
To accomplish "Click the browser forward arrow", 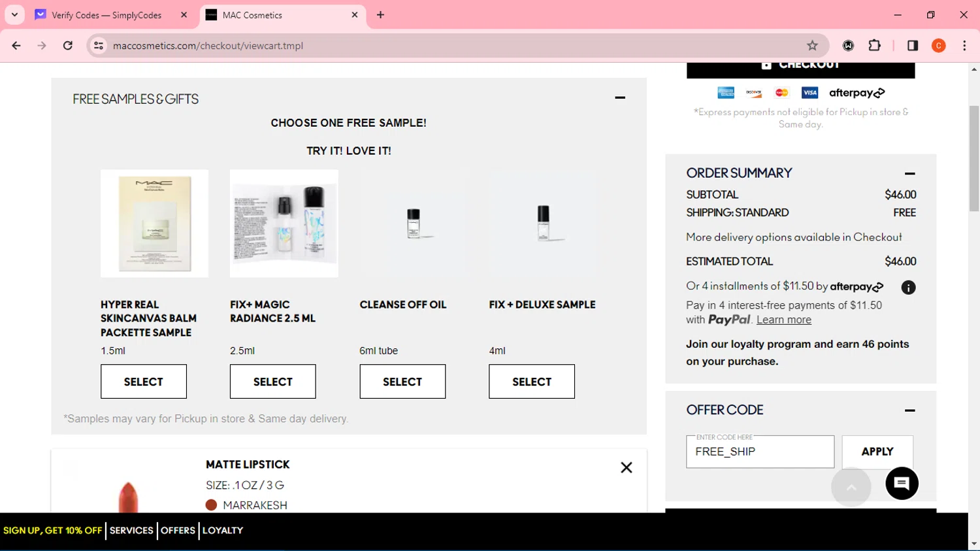I will click(42, 46).
